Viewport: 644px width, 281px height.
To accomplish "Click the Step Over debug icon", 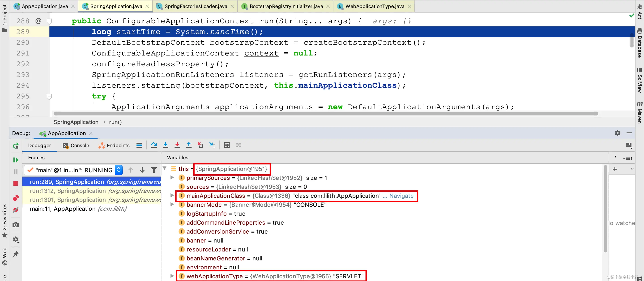I will (154, 145).
